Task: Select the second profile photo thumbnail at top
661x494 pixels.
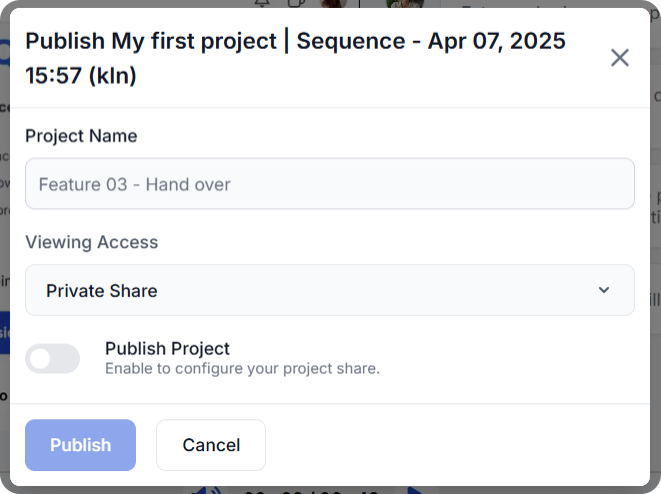Action: click(x=405, y=3)
